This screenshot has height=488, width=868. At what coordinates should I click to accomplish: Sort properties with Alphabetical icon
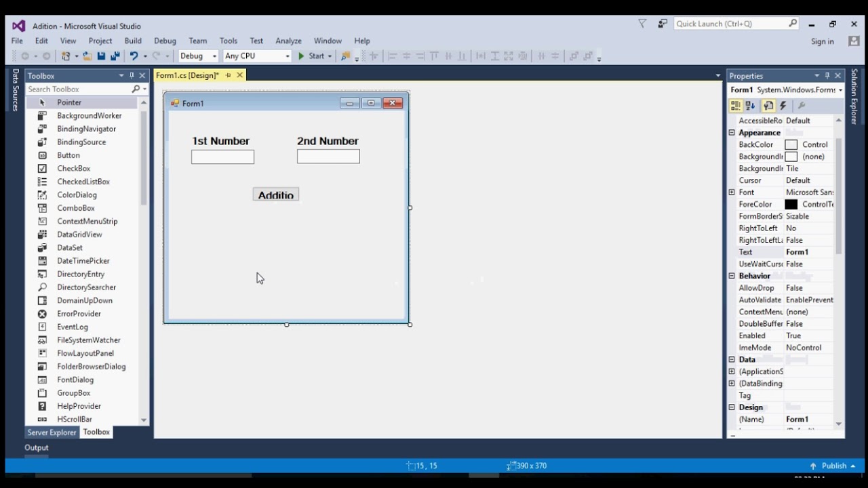click(751, 106)
